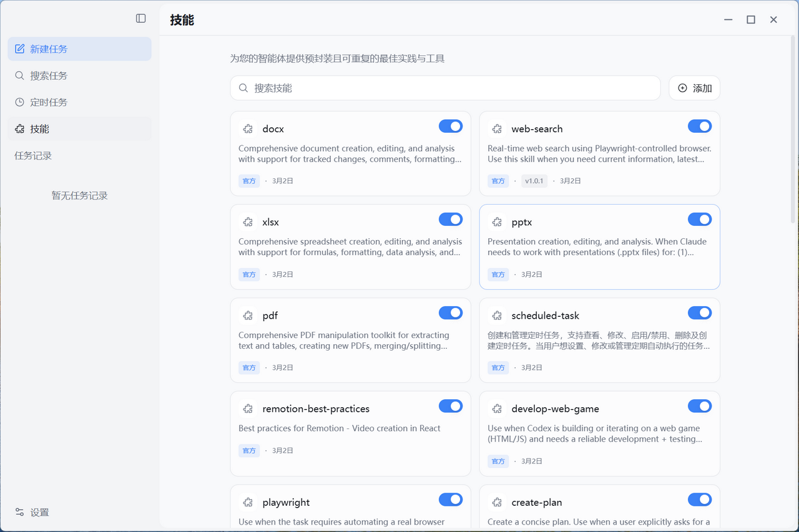Toggle the create-plan skill switch

point(700,500)
